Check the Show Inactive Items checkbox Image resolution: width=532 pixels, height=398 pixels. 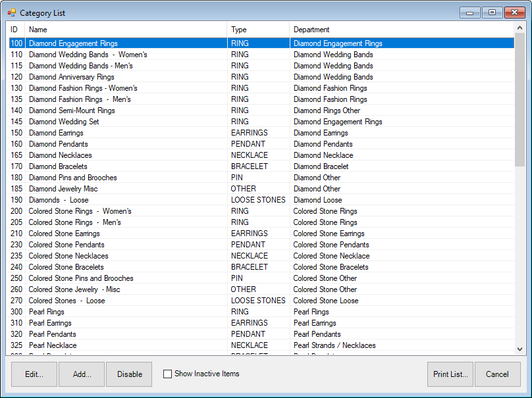coord(168,374)
